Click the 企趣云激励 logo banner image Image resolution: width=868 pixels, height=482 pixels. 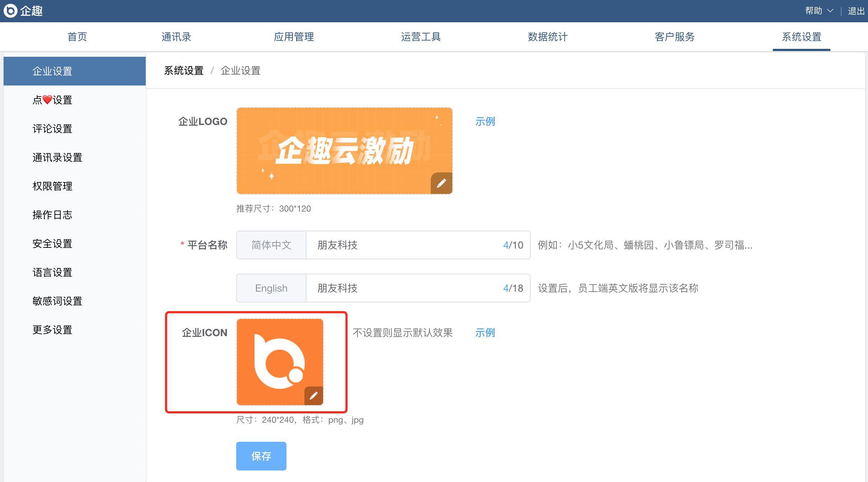[344, 150]
